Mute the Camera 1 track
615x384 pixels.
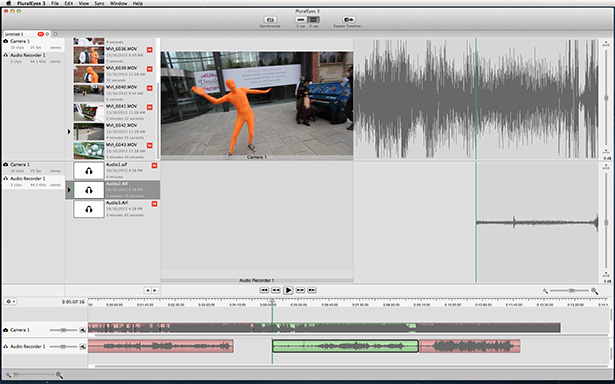(82, 330)
